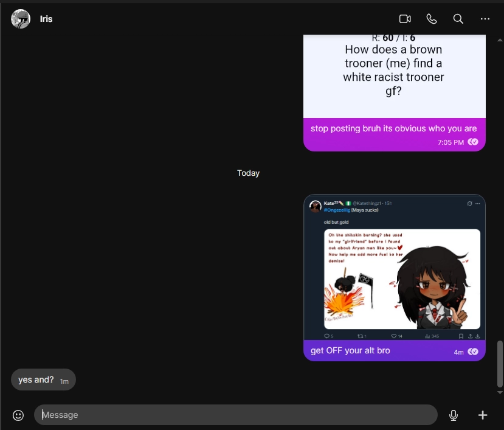Start a video call with Iris

pos(405,19)
